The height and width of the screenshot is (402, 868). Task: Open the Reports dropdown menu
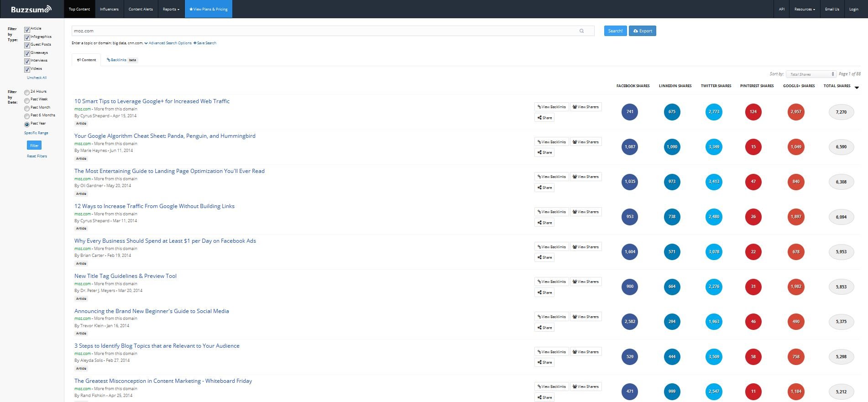(x=171, y=9)
